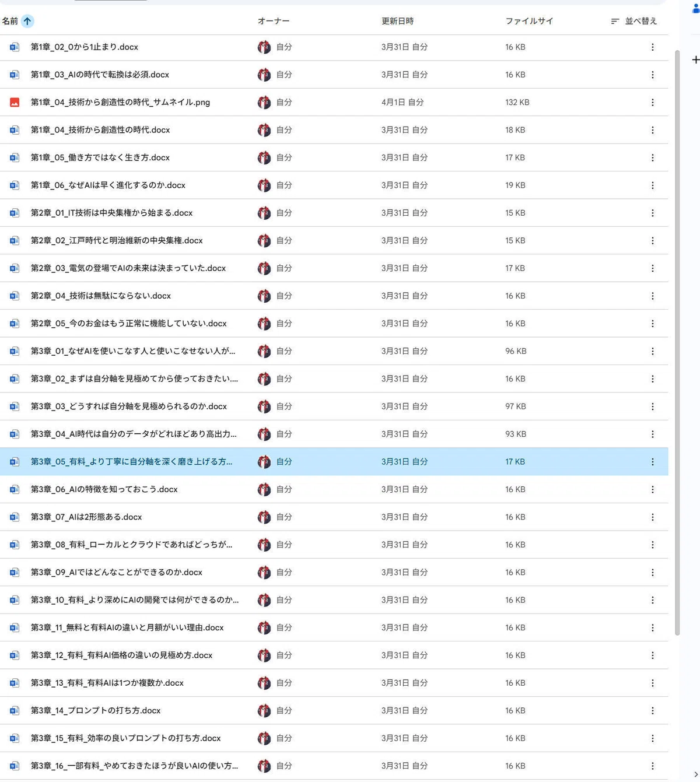This screenshot has height=782, width=700.
Task: Select file 第1章_04_技術から創造性の時代.docx
Action: point(334,130)
